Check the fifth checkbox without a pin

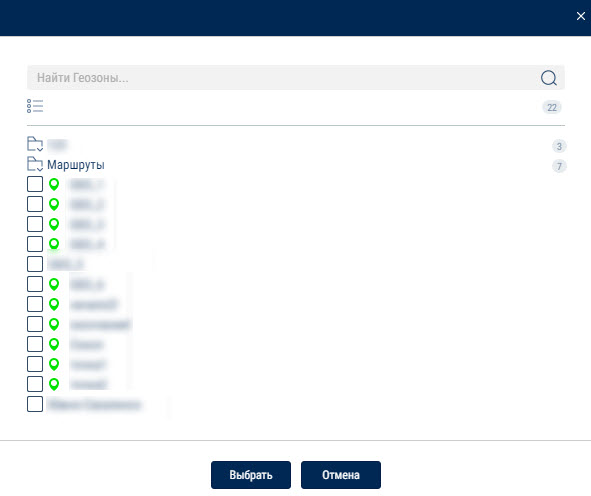(35, 264)
